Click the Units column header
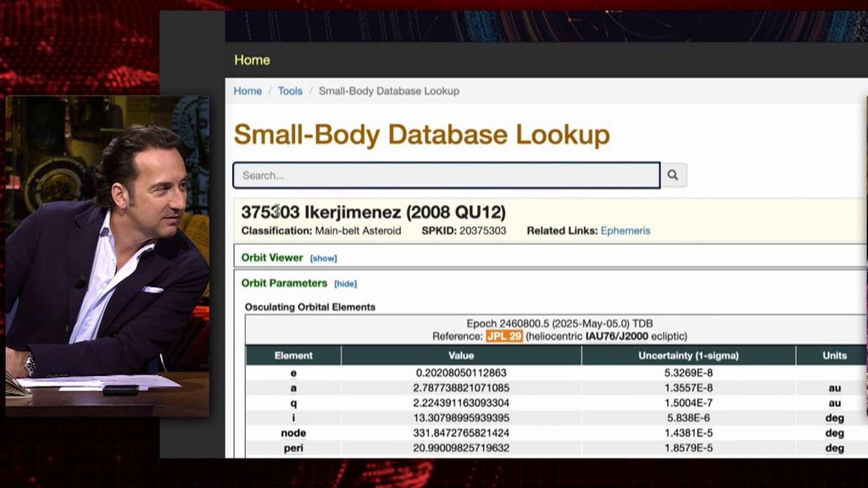The image size is (868, 488). click(x=834, y=356)
